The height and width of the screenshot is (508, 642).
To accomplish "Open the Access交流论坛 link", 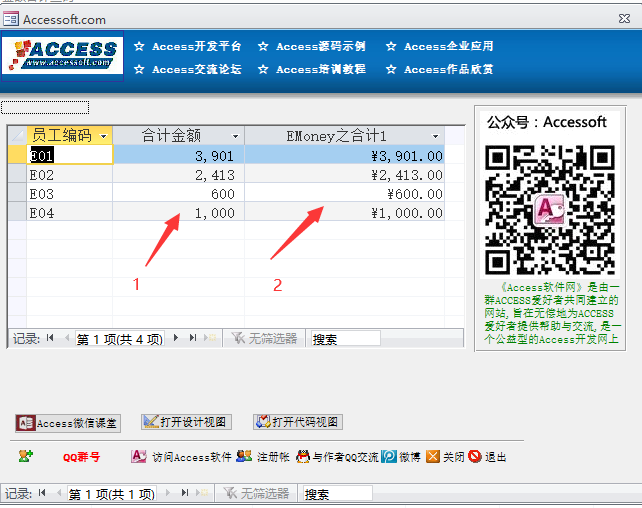I will pos(197,69).
